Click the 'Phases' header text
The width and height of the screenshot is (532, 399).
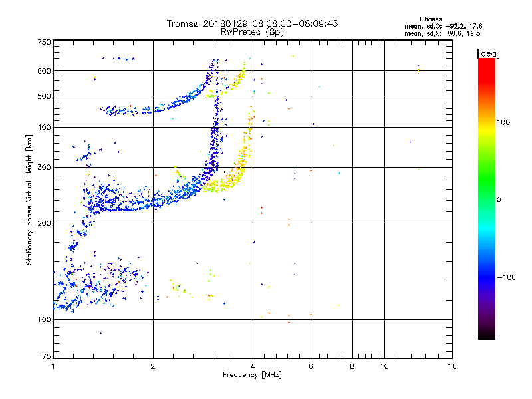click(x=430, y=19)
